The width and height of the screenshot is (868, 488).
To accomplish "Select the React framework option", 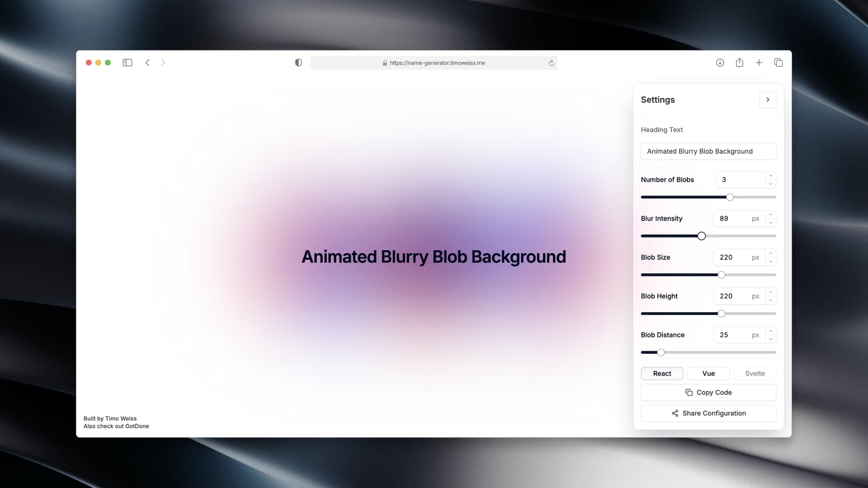I will pyautogui.click(x=662, y=373).
